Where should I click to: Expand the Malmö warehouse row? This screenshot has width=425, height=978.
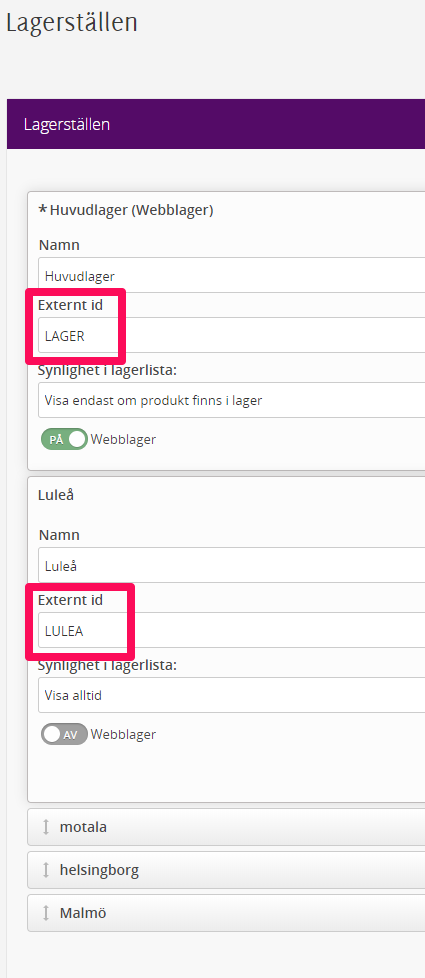pos(227,913)
